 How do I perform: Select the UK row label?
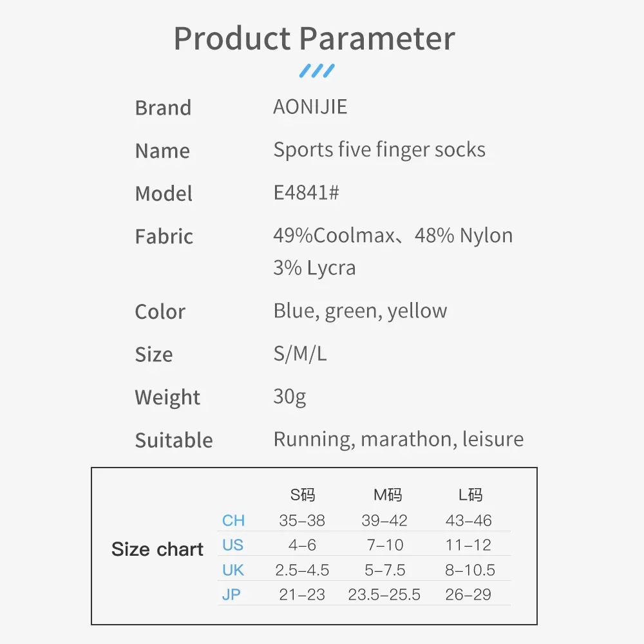(233, 570)
